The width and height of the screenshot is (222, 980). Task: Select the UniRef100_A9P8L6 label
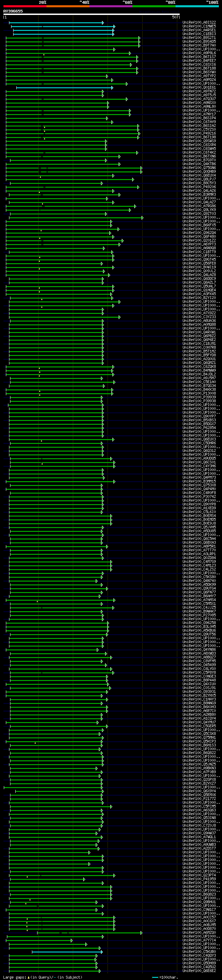199,53
